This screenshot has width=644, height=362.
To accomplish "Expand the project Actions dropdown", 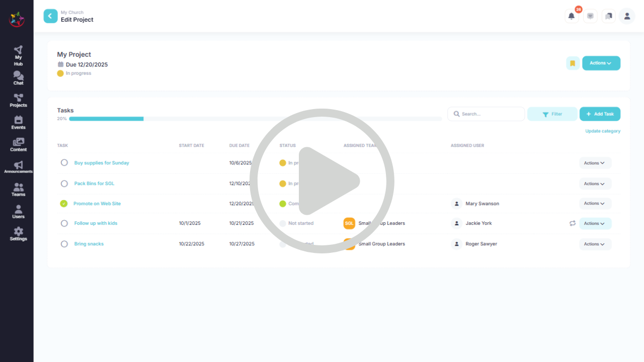I will (x=601, y=63).
